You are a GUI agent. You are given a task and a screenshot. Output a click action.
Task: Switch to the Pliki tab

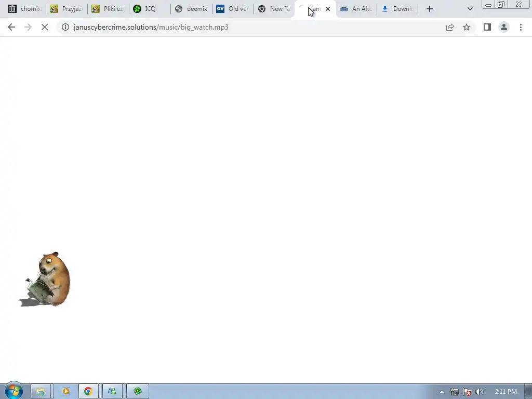pyautogui.click(x=108, y=9)
